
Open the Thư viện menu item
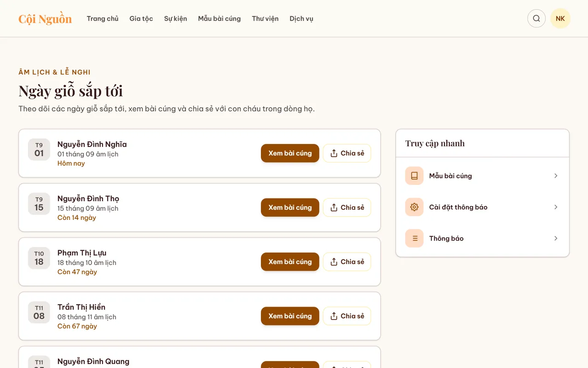[x=265, y=18]
